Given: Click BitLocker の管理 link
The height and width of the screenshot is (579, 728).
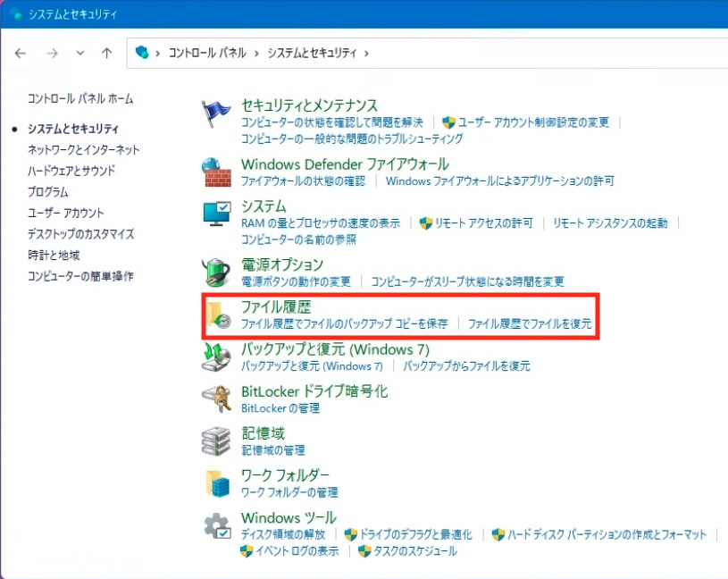Looking at the screenshot, I should click(280, 408).
